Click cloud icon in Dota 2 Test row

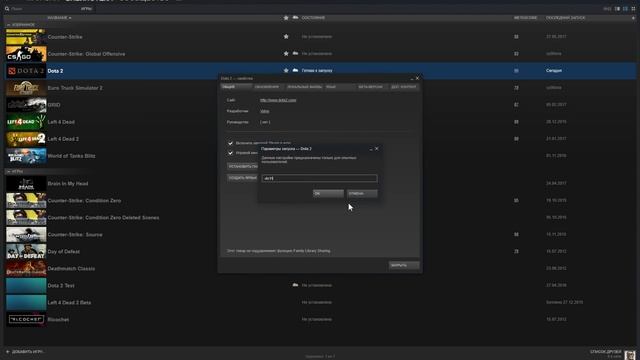(296, 285)
